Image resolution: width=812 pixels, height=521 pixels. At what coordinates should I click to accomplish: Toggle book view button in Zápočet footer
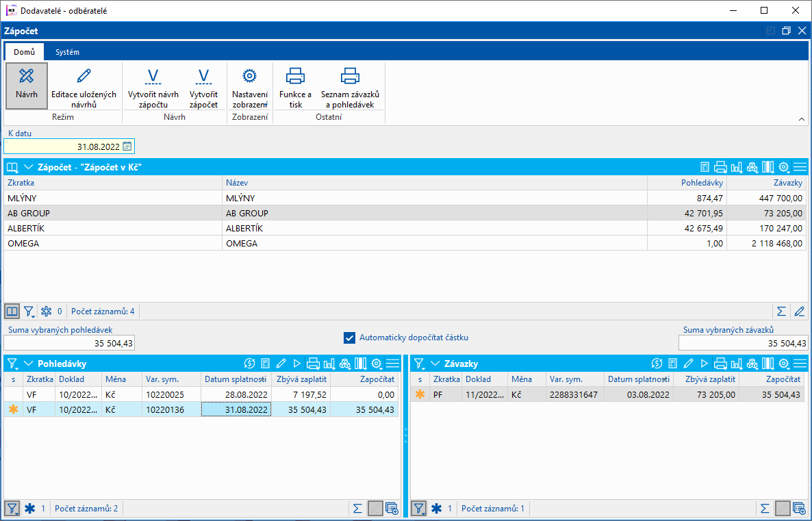12,312
